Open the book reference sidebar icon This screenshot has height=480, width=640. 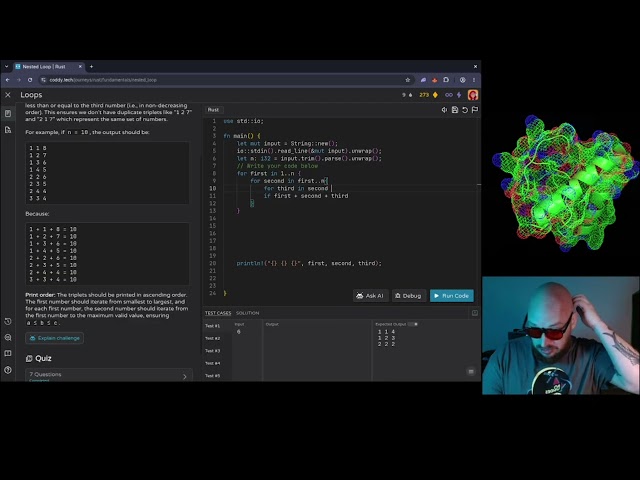pyautogui.click(x=8, y=353)
